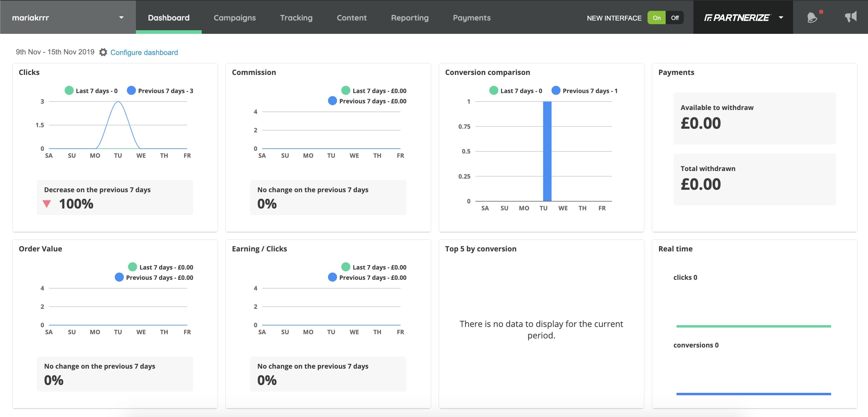The width and height of the screenshot is (868, 417).
Task: Go to the Campaigns tab
Action: pos(235,18)
